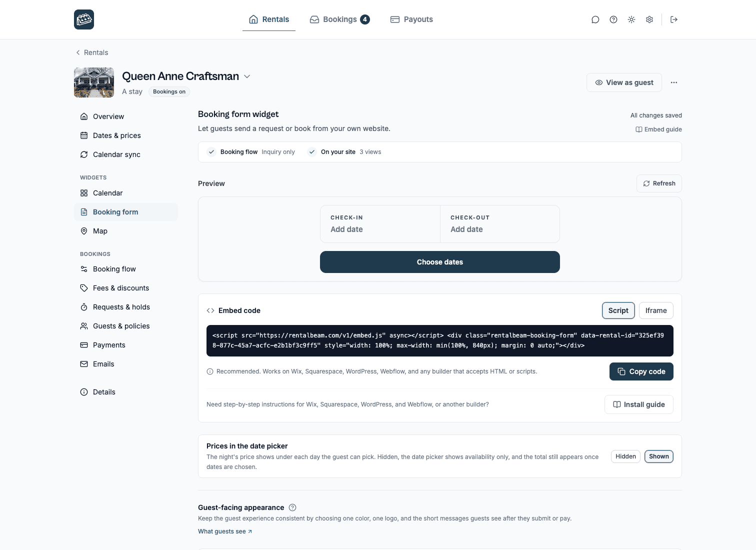Open the Calendar widget page
756x550 pixels.
[x=126, y=193]
